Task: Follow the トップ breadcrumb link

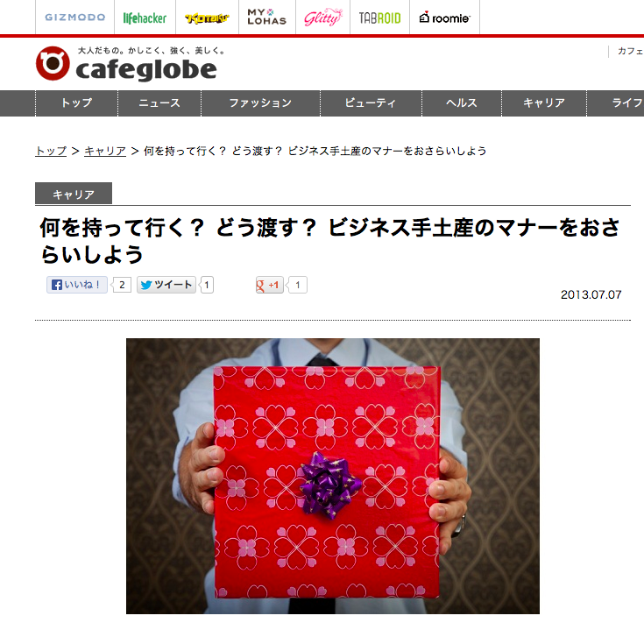Action: [x=51, y=151]
